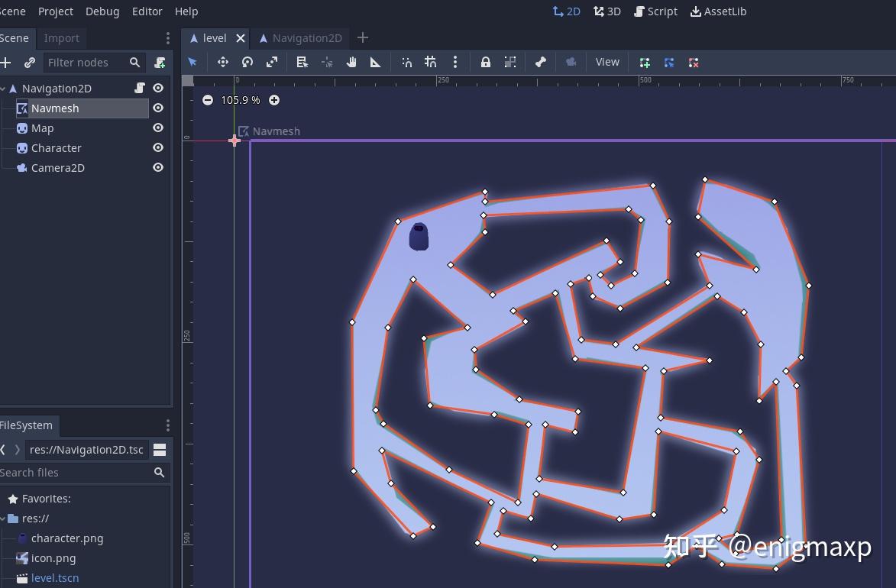
Task: Open the skeleton bone options icon
Action: point(541,63)
